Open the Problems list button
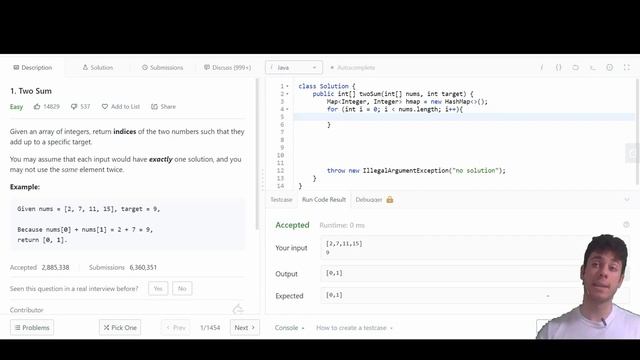Screen dimensions: 640x360 pos(32,327)
